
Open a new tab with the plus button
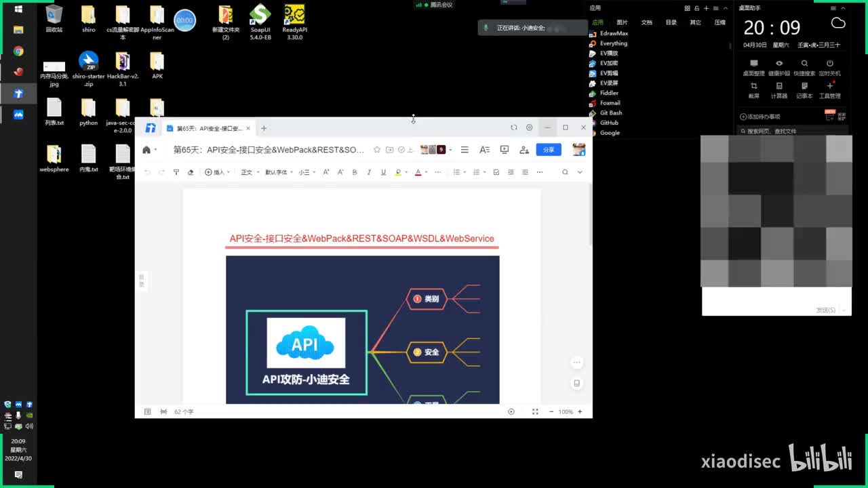point(264,128)
